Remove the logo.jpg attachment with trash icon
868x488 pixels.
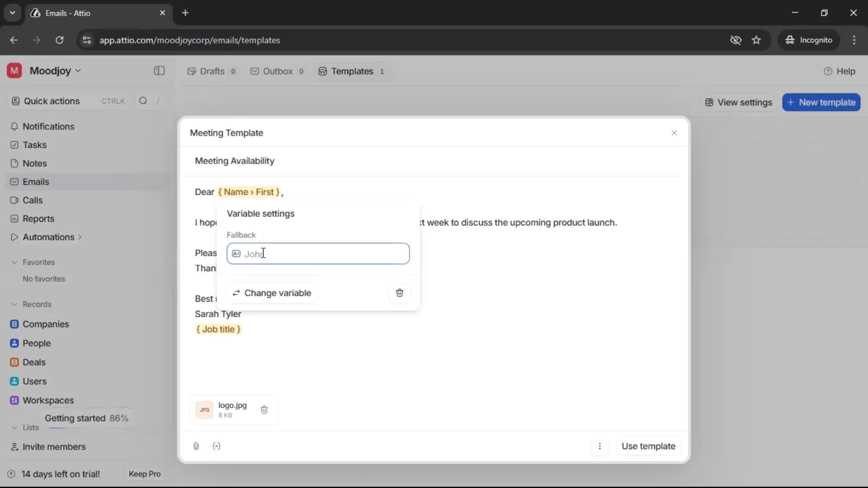pyautogui.click(x=264, y=409)
